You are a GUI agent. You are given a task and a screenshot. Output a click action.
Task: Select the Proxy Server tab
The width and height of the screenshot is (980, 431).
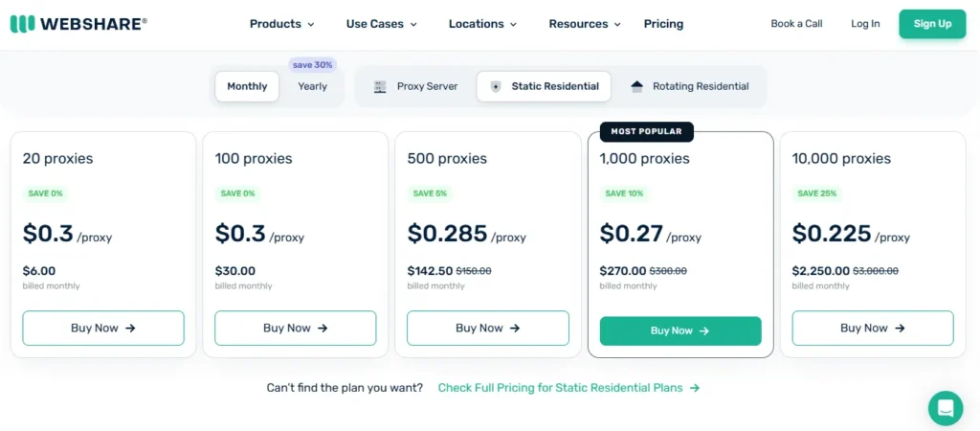(415, 86)
